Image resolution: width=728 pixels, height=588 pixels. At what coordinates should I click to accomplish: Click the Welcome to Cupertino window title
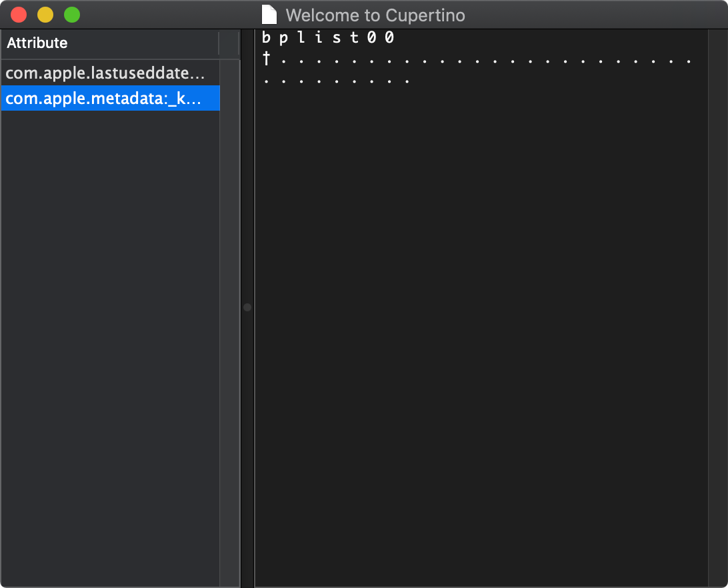coord(375,15)
